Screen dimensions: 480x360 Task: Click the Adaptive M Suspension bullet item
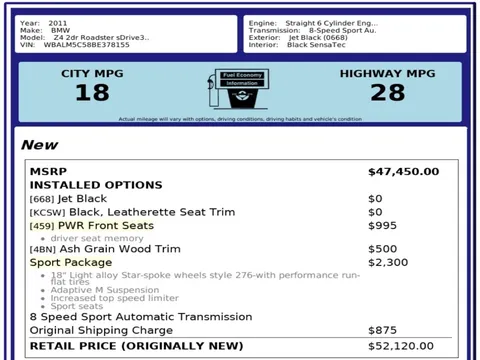[x=105, y=290]
